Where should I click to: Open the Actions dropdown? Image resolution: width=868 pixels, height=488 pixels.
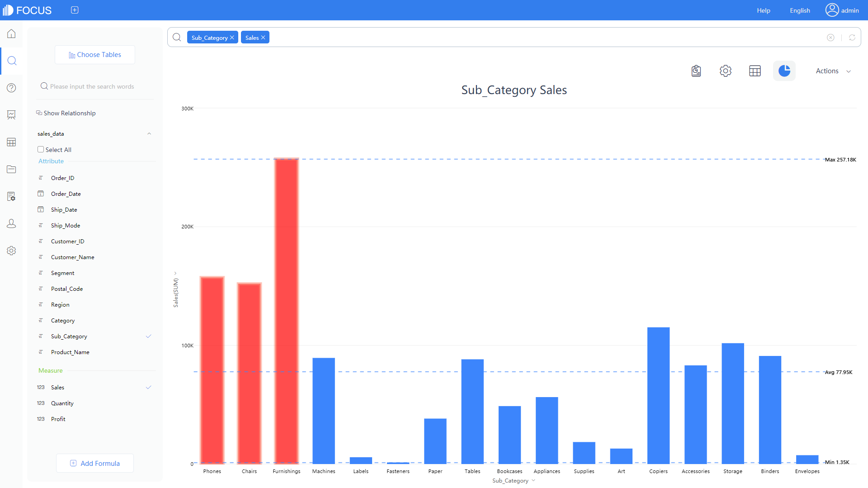[x=833, y=71]
